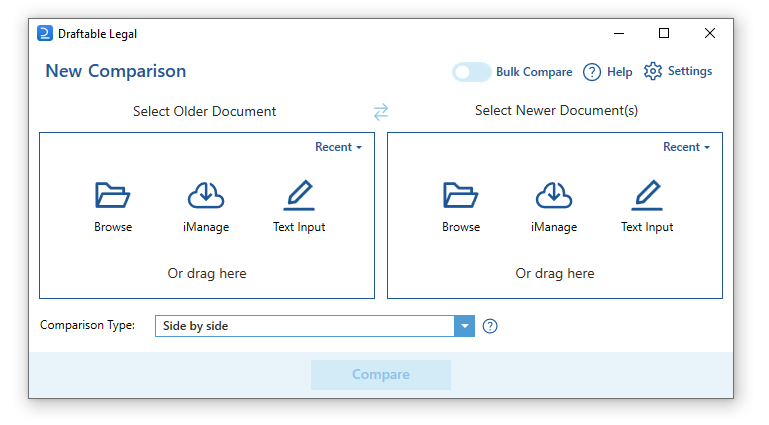Click the help icon beside Comparison Type

(490, 326)
